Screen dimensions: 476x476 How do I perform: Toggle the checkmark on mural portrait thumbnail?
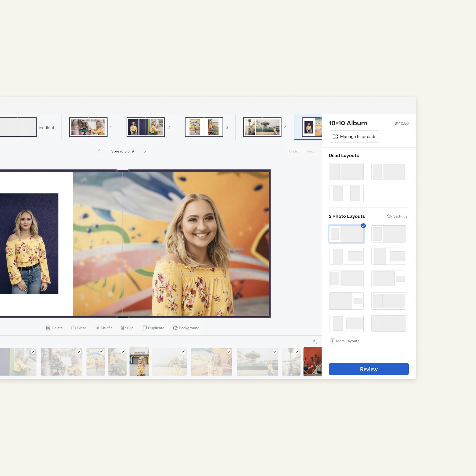[x=229, y=352]
